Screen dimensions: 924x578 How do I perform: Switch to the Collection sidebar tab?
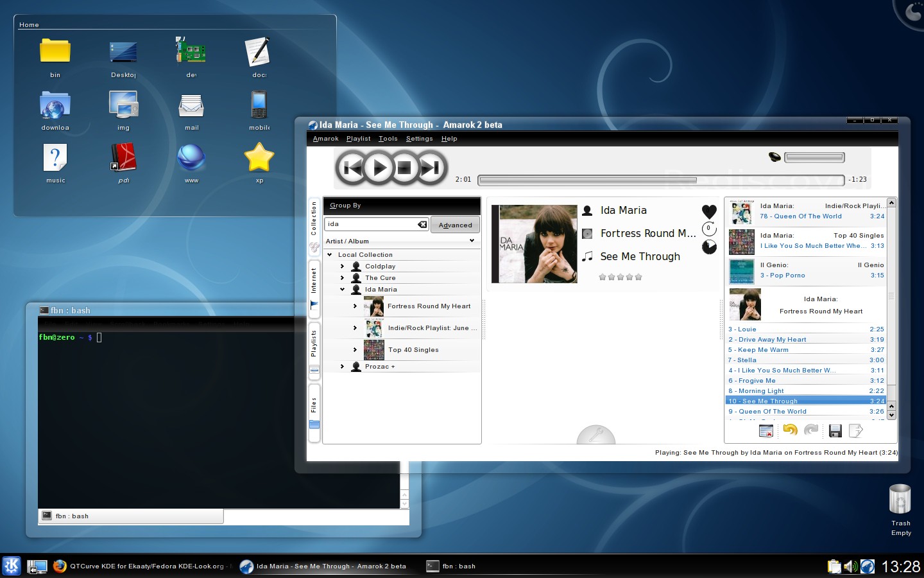pyautogui.click(x=314, y=226)
